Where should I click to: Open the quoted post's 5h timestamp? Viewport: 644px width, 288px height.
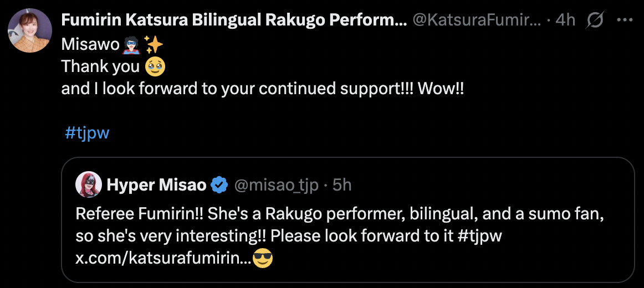pyautogui.click(x=342, y=185)
